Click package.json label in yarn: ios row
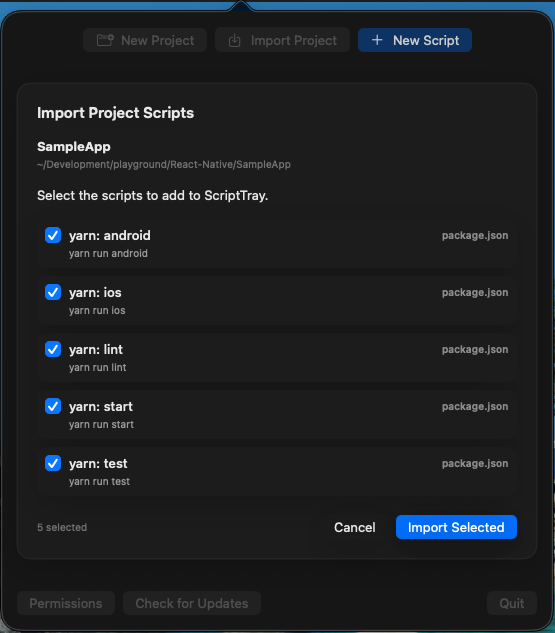 click(475, 292)
